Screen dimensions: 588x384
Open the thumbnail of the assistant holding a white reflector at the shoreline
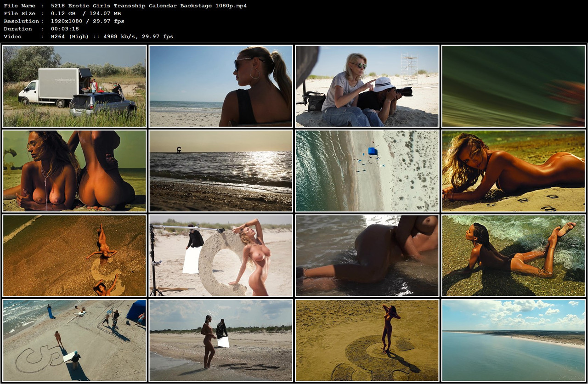tap(220, 340)
